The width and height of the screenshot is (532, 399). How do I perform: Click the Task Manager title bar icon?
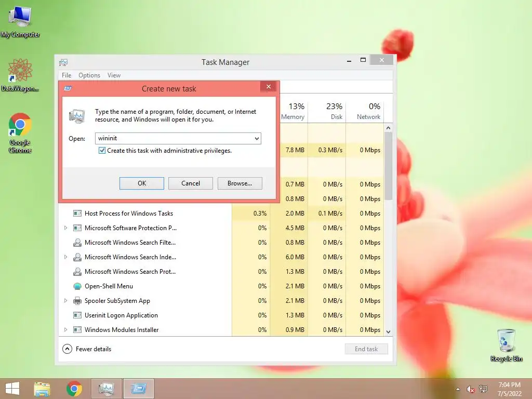63,62
